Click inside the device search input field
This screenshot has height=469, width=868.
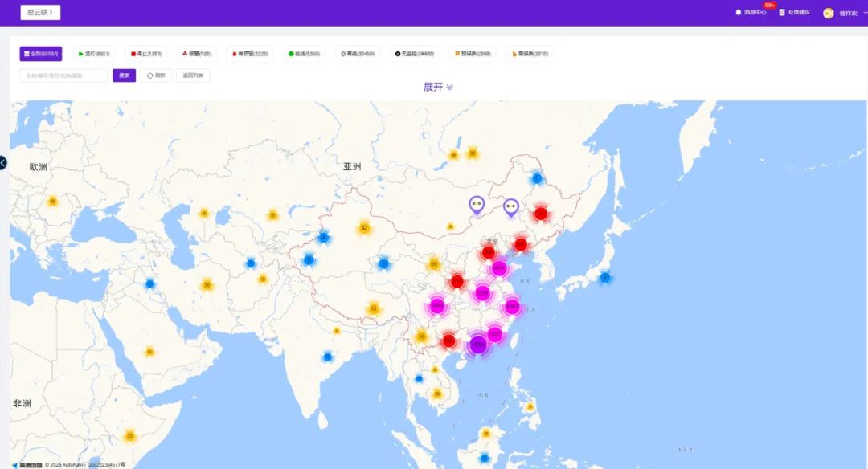pyautogui.click(x=64, y=75)
